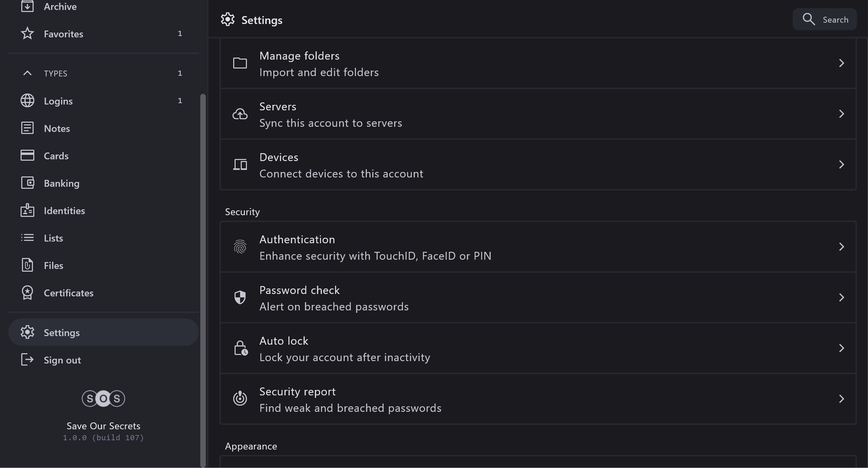Select Identities in the sidebar
This screenshot has width=868, height=468.
(x=64, y=211)
